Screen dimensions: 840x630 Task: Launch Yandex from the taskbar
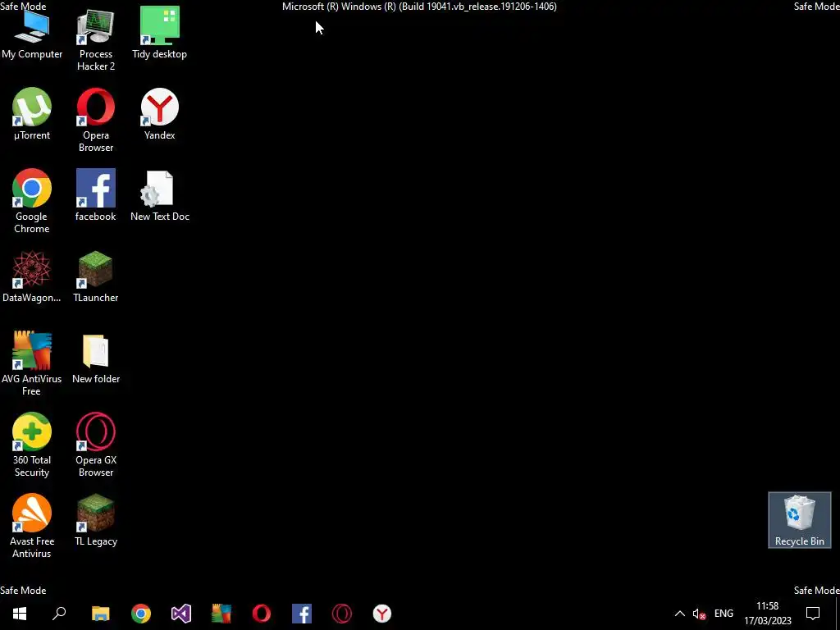click(x=382, y=614)
